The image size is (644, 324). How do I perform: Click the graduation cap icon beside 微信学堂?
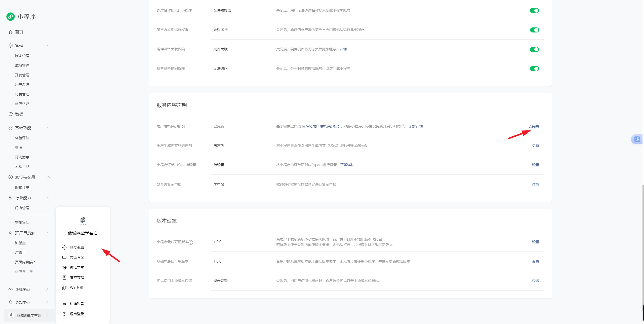click(x=64, y=268)
